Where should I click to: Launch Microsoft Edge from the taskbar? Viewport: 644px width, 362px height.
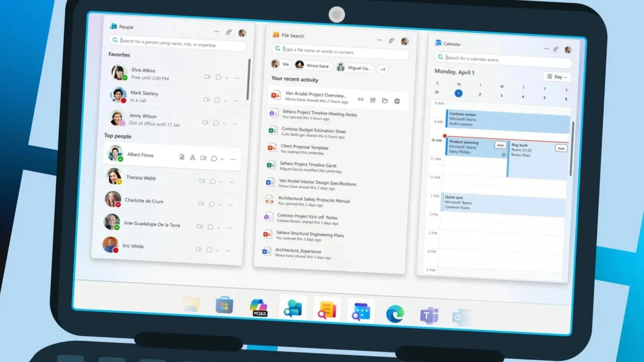[x=395, y=314]
